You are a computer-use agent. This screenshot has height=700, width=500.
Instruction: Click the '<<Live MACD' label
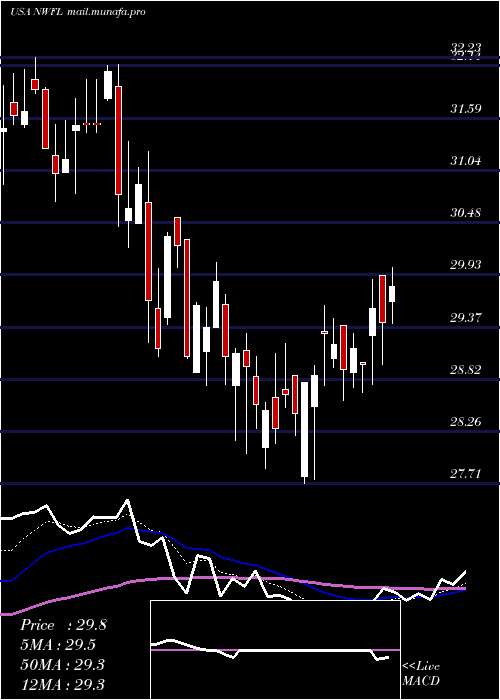pyautogui.click(x=421, y=673)
